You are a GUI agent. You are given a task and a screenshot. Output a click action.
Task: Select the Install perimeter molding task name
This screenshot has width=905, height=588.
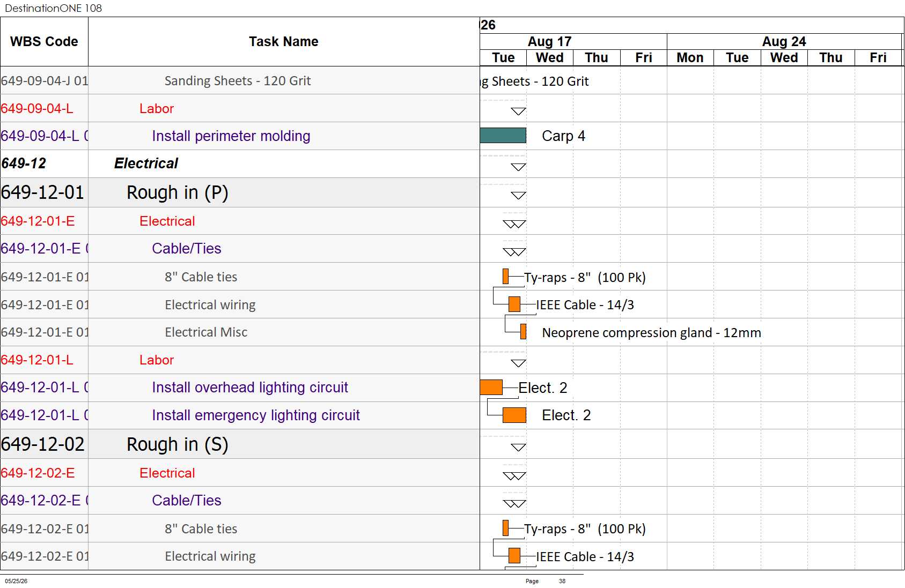pos(231,136)
